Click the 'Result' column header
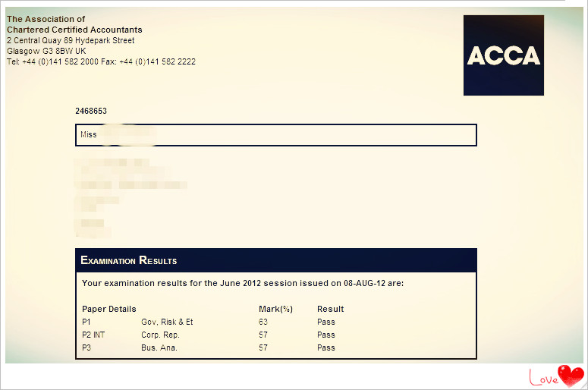588x390 pixels. coord(330,309)
